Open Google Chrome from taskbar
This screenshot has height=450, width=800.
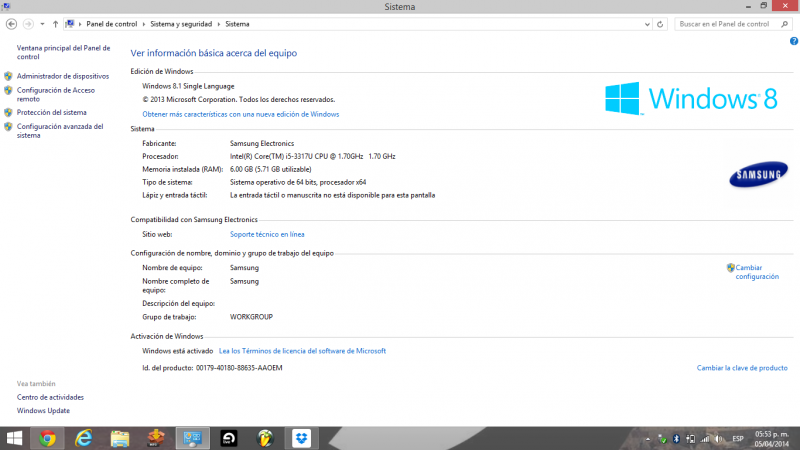(x=47, y=438)
